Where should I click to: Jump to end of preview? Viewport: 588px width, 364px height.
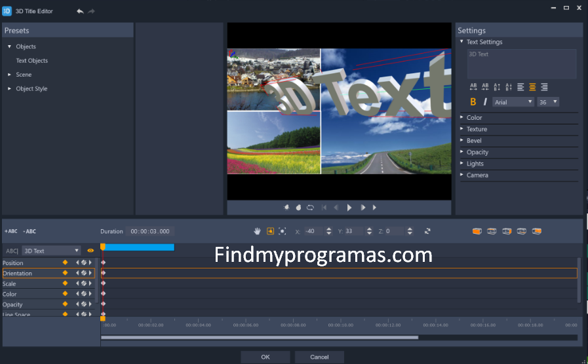tap(374, 208)
